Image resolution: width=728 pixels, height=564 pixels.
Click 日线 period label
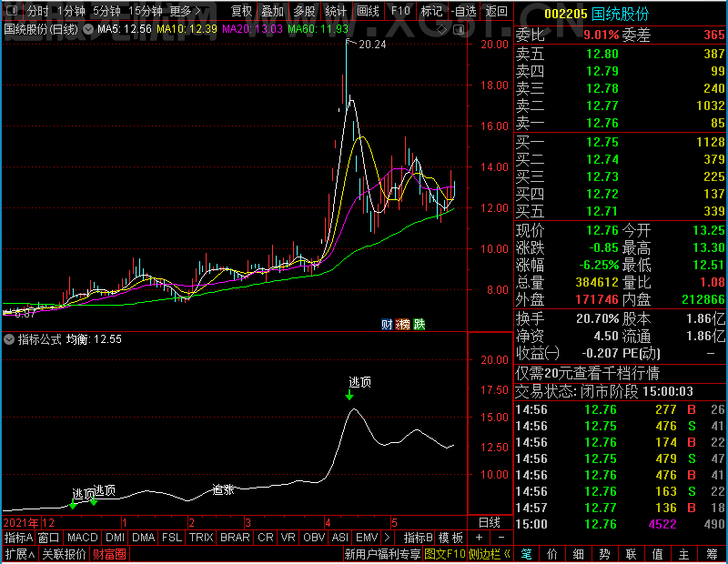[490, 523]
